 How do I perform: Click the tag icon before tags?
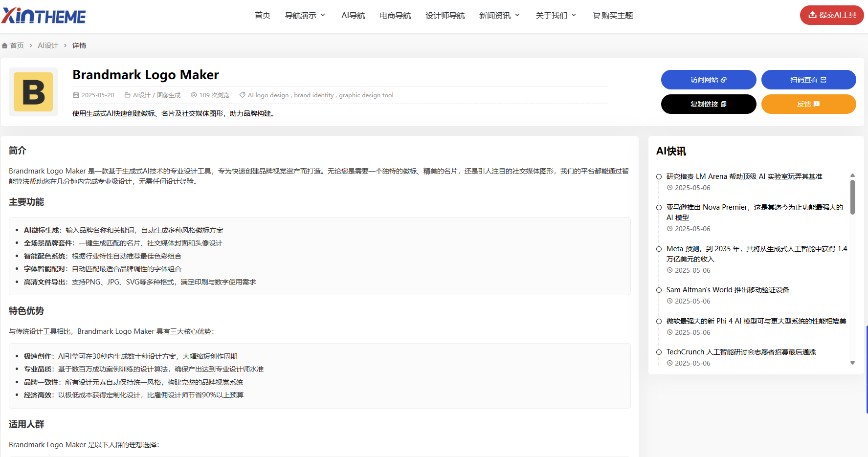coord(242,95)
